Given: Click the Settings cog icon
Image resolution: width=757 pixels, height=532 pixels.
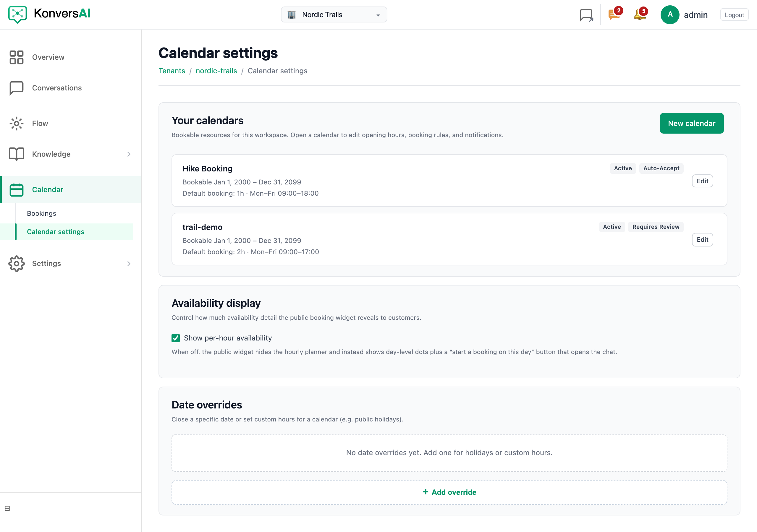Looking at the screenshot, I should (17, 263).
